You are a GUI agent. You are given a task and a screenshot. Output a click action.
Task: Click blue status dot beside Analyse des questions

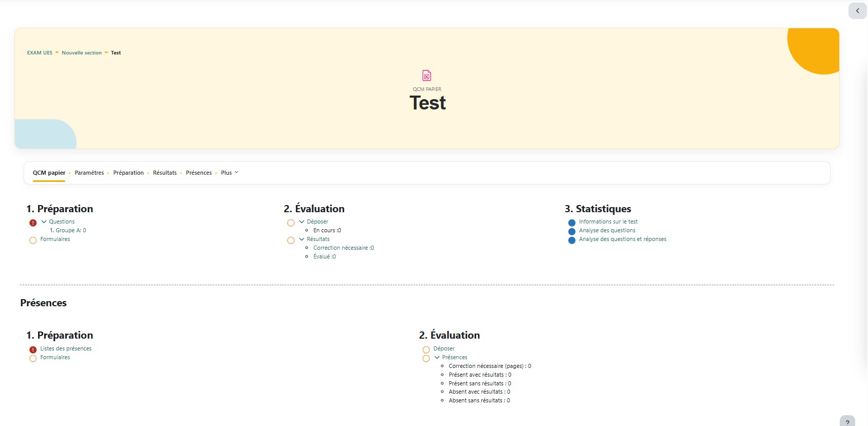[572, 232]
